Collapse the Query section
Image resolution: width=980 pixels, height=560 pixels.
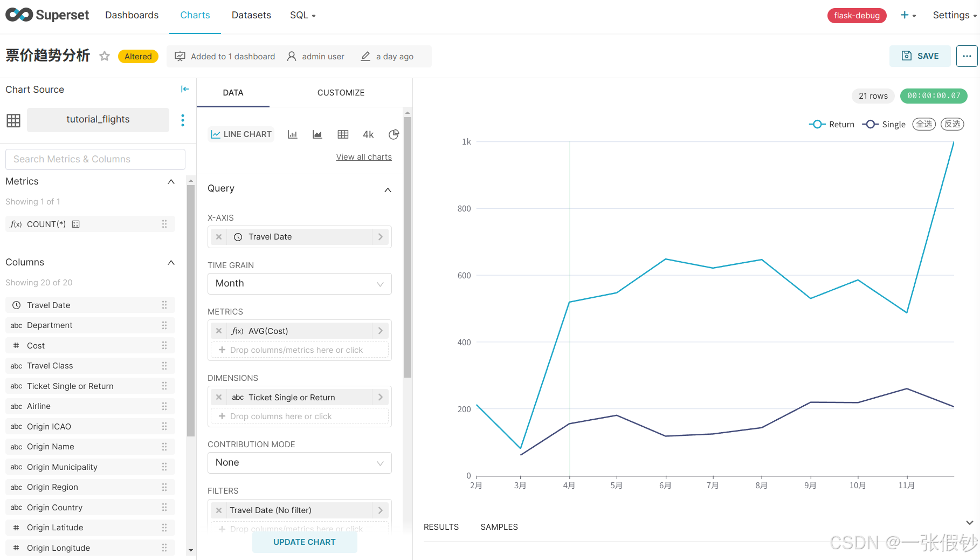click(388, 189)
